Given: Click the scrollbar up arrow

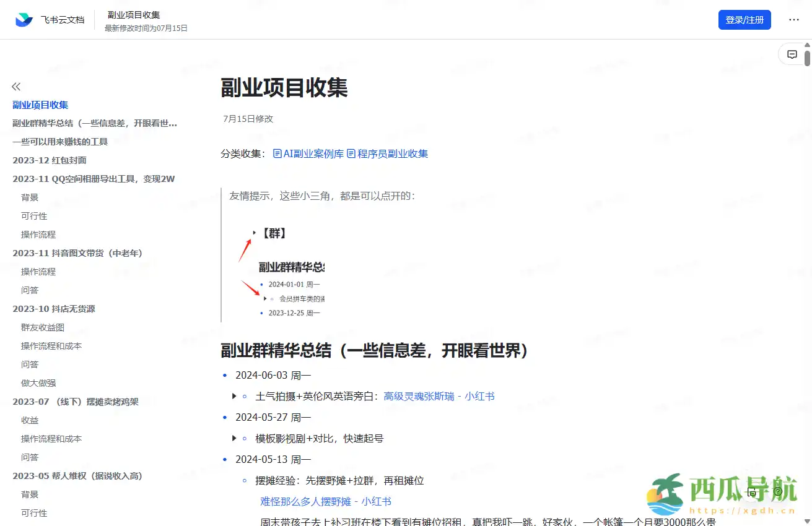Looking at the screenshot, I should point(807,45).
